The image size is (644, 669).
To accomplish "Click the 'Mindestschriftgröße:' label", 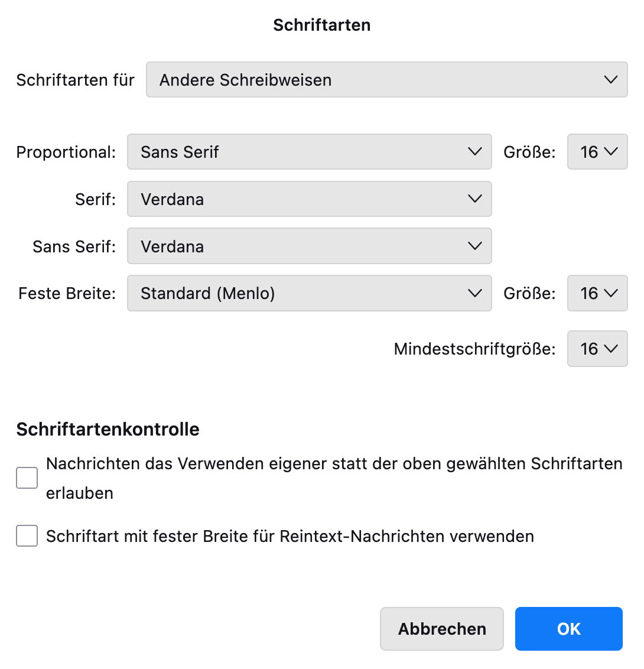I will click(474, 349).
